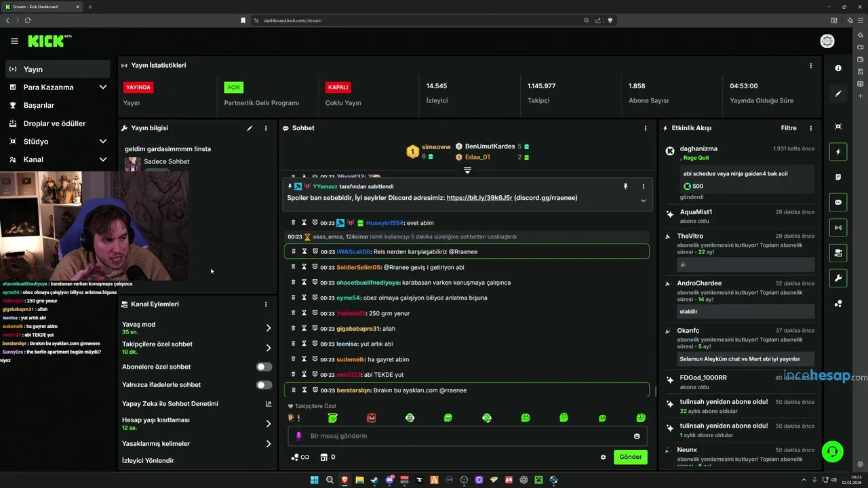The width and height of the screenshot is (868, 488).
Task: Click username Huseyin1554 in chat
Action: 384,223
